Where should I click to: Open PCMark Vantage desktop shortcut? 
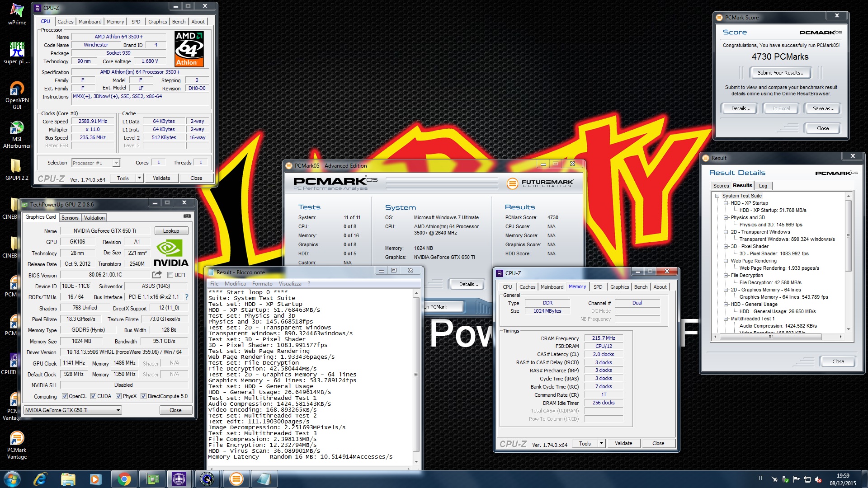click(17, 445)
